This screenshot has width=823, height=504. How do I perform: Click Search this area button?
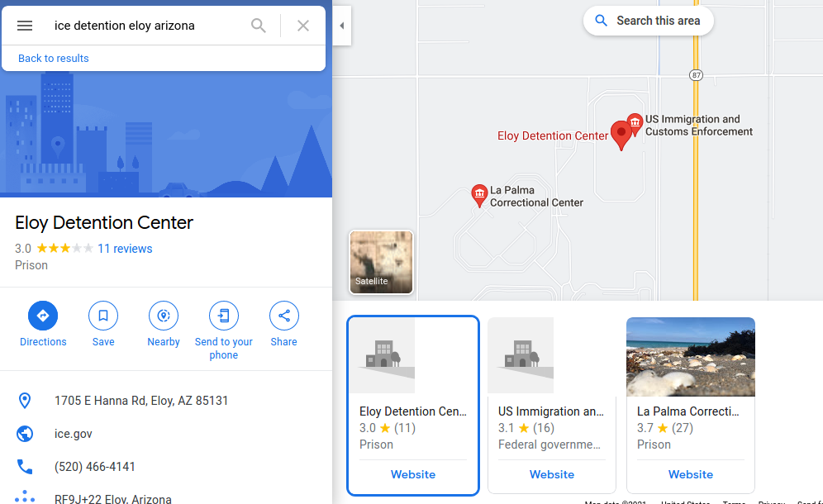[648, 21]
